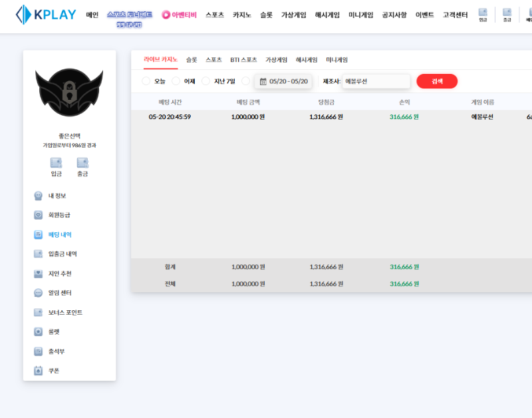Click the 내 정보 sidebar icon

[x=39, y=196]
